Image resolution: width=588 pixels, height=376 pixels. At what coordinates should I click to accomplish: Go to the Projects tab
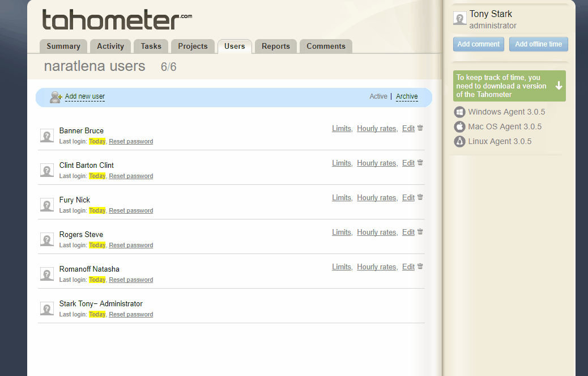193,46
